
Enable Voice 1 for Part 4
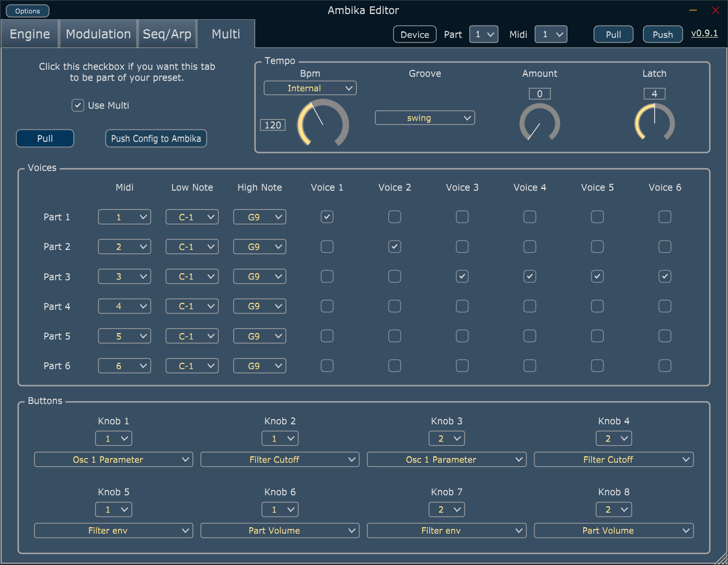(x=327, y=306)
